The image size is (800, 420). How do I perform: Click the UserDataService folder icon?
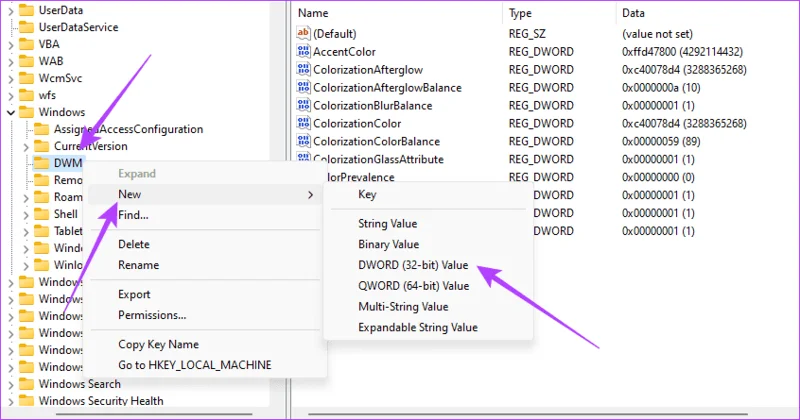pos(26,27)
